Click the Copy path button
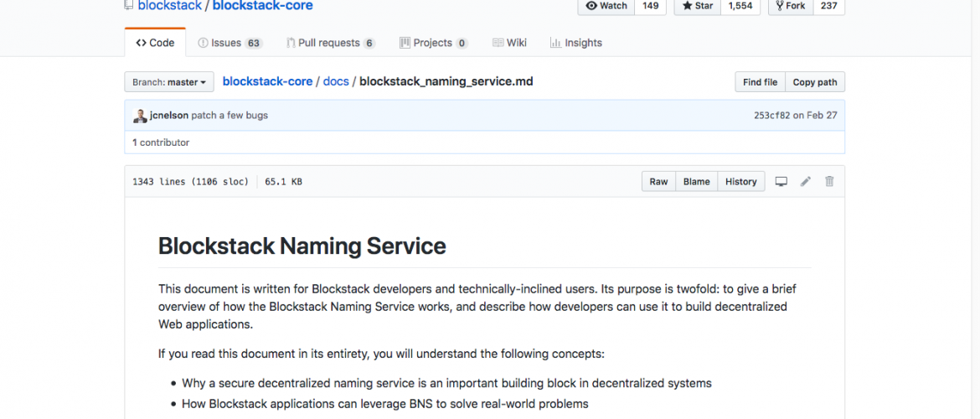Viewport: 980px width, 419px height. tap(814, 82)
